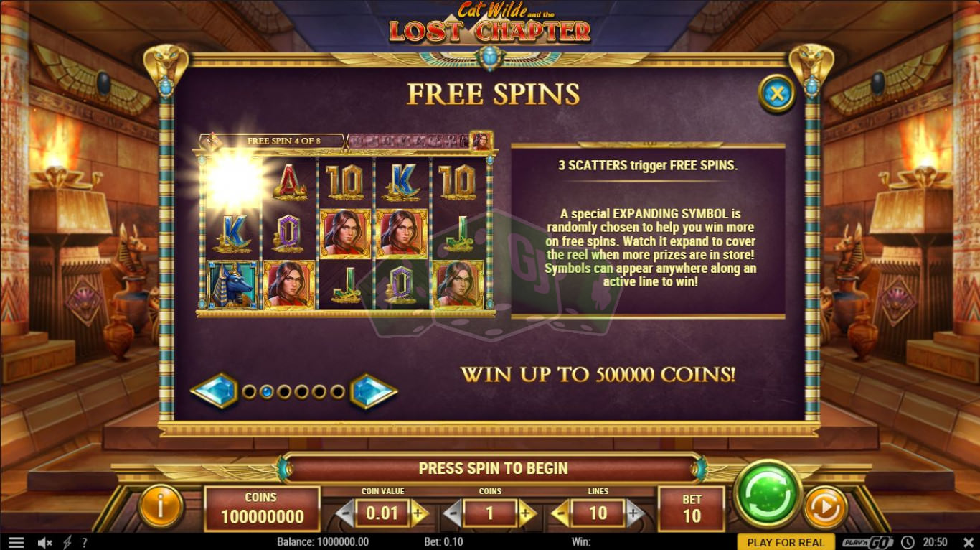Select the last page indicator dot

point(336,391)
